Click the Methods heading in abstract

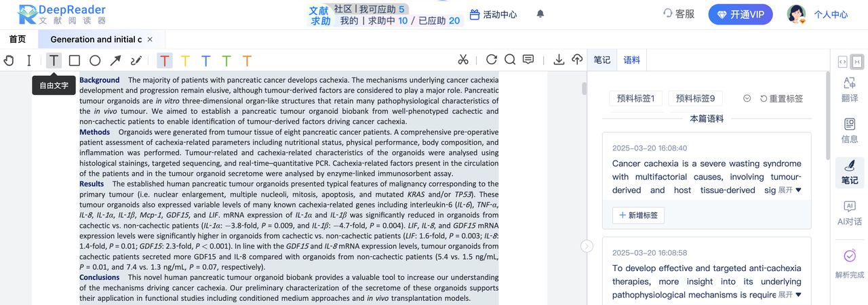click(x=94, y=132)
